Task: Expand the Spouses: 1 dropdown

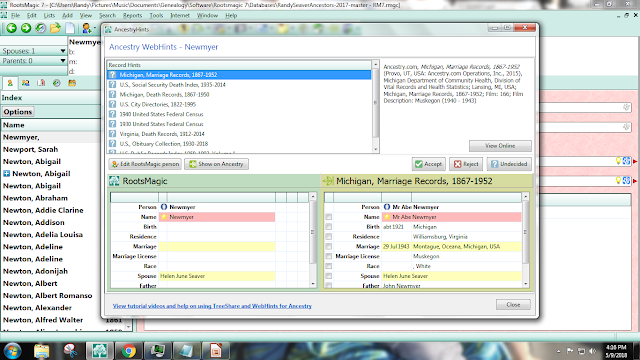Action: (x=62, y=51)
